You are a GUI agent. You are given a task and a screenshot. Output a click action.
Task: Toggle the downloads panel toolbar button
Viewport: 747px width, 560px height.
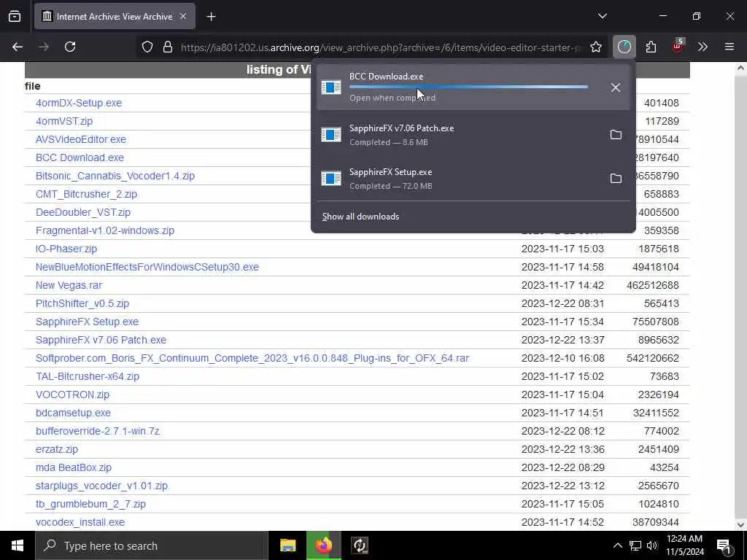pyautogui.click(x=624, y=47)
